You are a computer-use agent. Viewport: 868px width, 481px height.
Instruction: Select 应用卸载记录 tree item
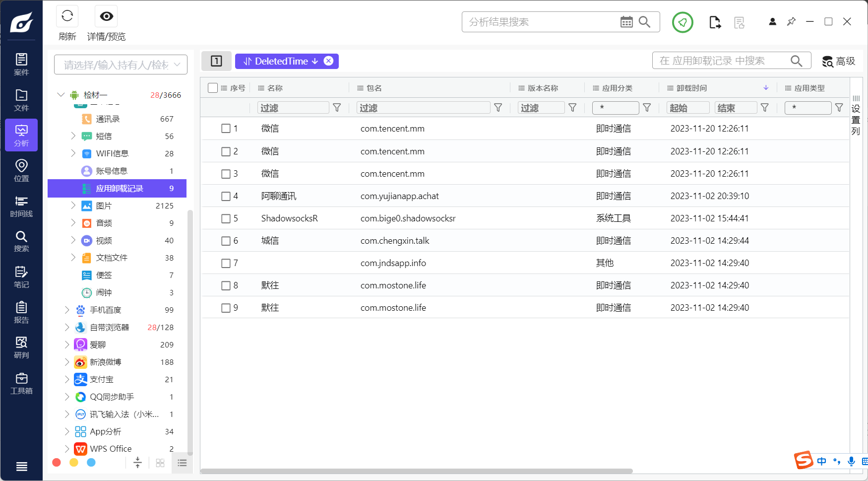point(117,188)
